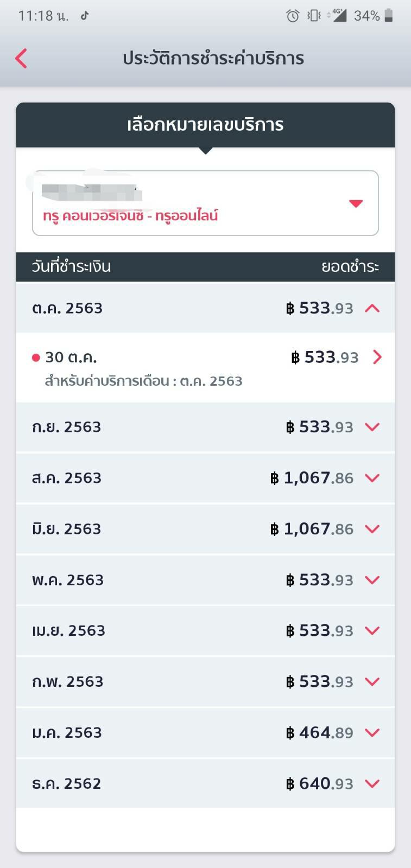Expand the พ.ค. 2563 payment row
Screen dimensions: 411x868
pos(372,580)
